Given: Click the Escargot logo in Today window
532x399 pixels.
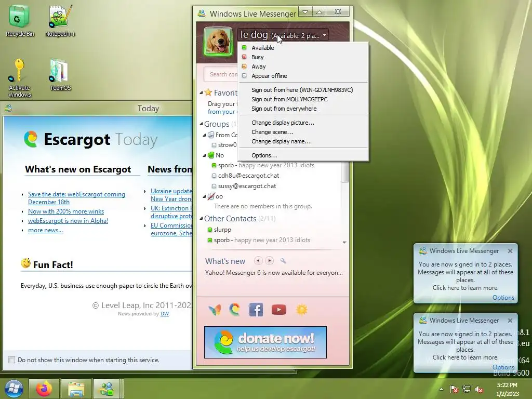Looking at the screenshot, I should (x=31, y=139).
